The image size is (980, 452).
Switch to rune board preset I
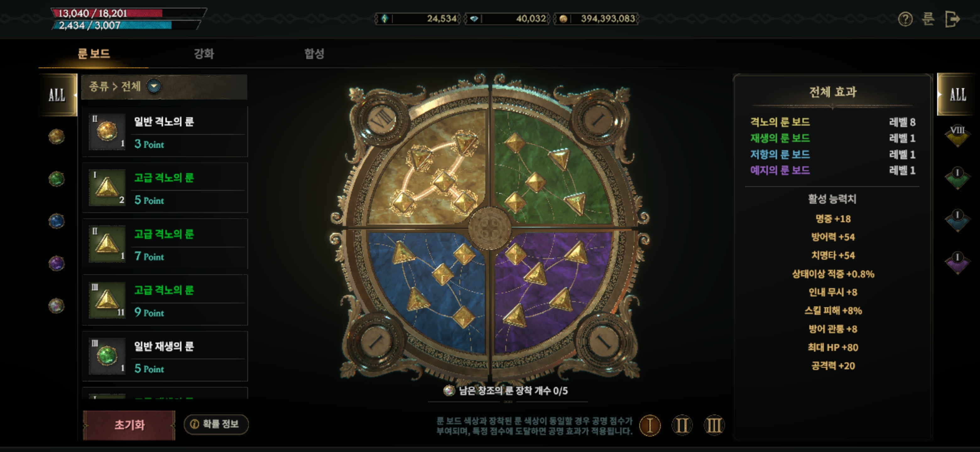point(650,425)
